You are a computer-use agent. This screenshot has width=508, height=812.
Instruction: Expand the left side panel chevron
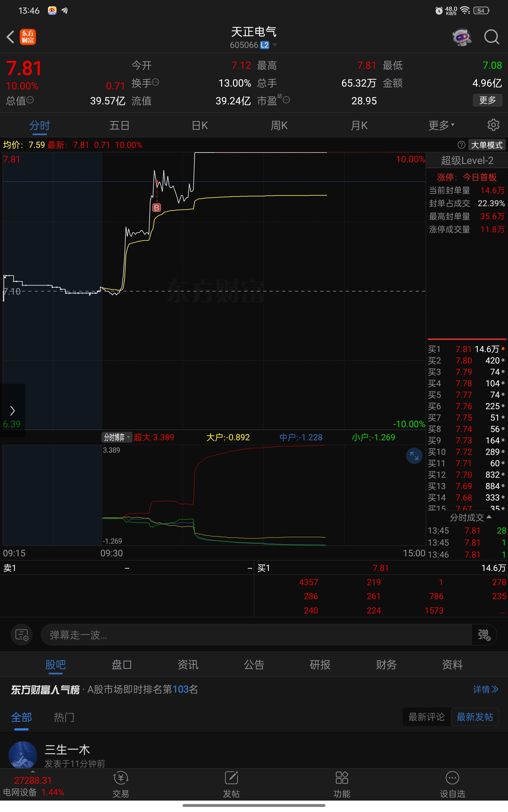12,410
